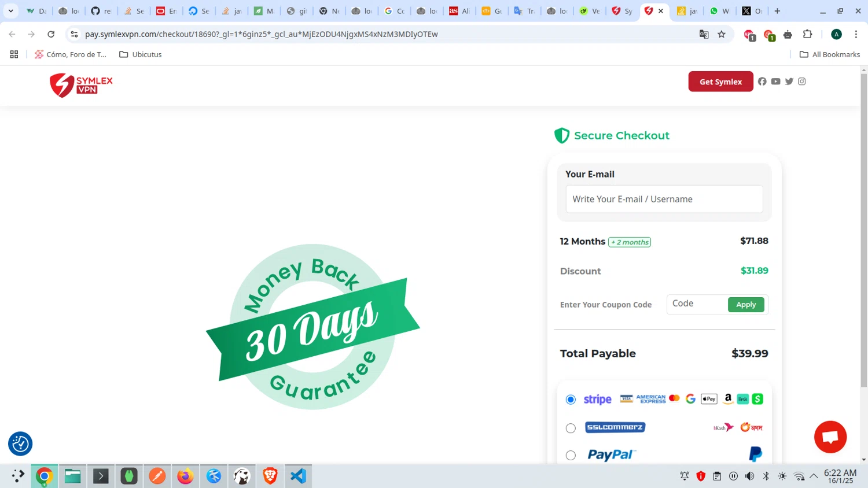The image size is (868, 488).
Task: Click the Get Symlex button
Action: pyautogui.click(x=721, y=82)
